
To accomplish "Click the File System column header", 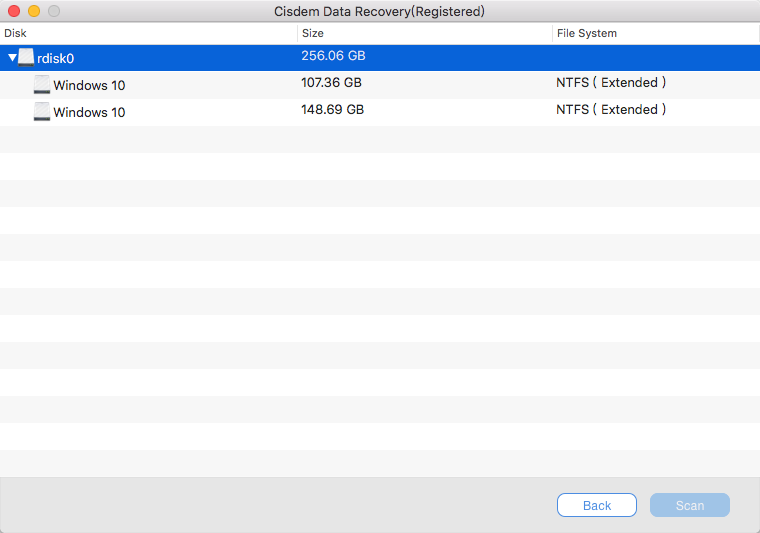I will [656, 33].
